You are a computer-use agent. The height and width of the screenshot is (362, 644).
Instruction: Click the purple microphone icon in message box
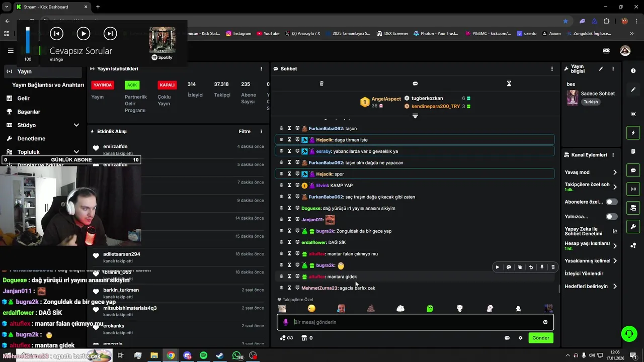286,322
